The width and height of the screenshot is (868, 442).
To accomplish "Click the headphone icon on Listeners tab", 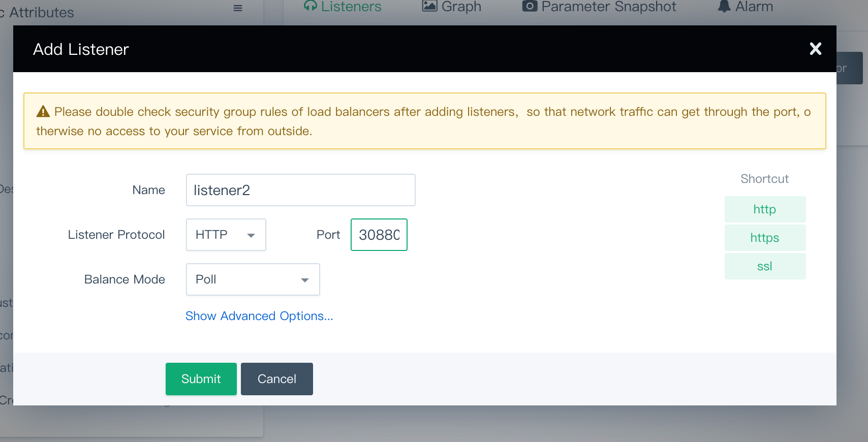I will pyautogui.click(x=310, y=6).
